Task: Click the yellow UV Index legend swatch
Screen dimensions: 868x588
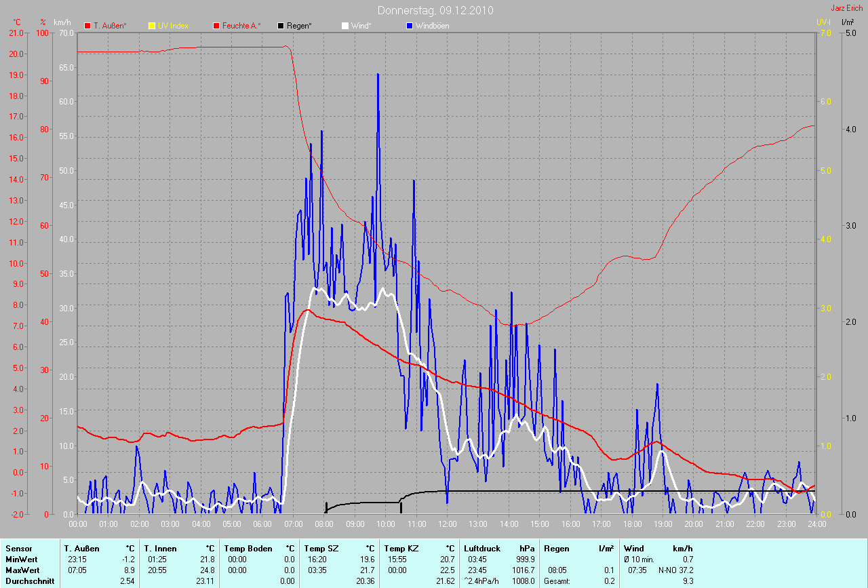Action: (x=152, y=26)
